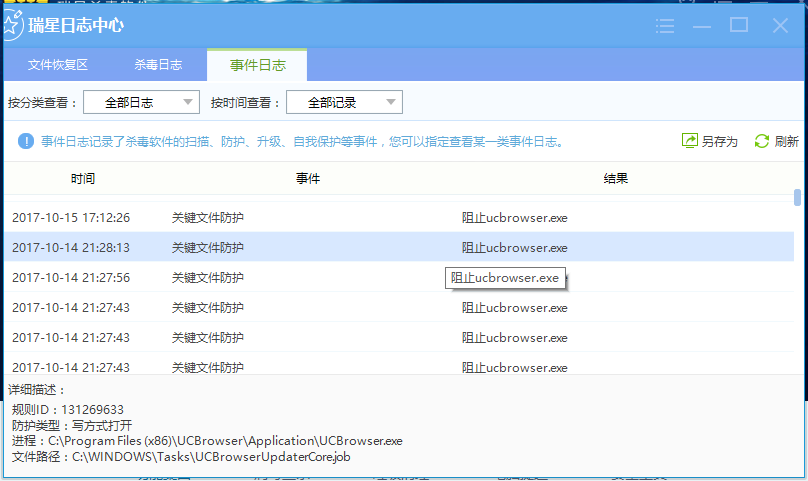Click the 按分类查看： label
The width and height of the screenshot is (808, 481).
pyautogui.click(x=42, y=103)
